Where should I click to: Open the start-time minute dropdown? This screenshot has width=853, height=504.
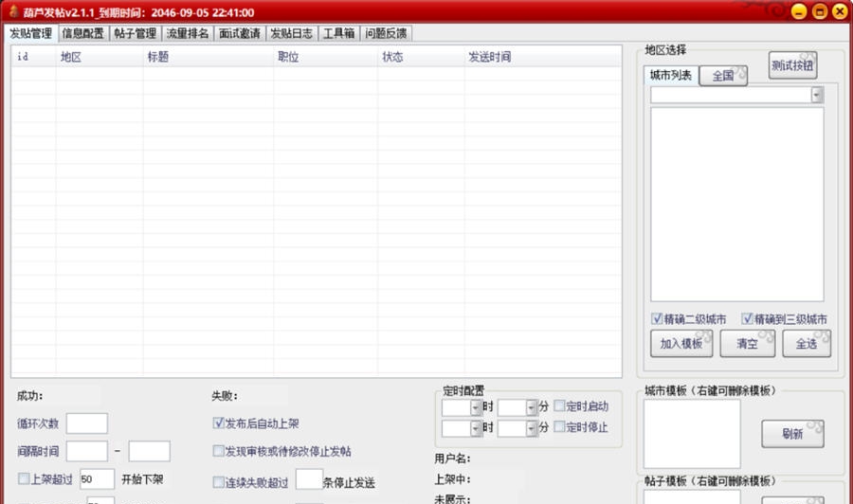point(532,407)
